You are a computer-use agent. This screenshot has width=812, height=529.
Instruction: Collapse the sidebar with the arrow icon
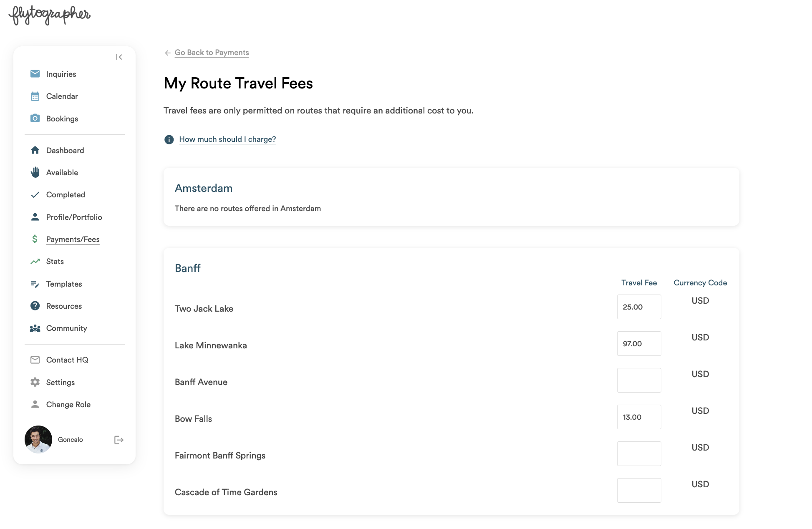pyautogui.click(x=119, y=57)
